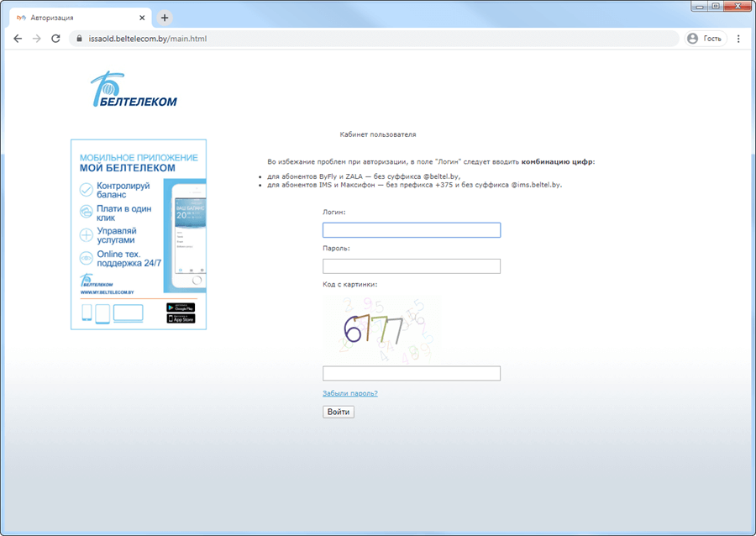Go back using the browser back arrow
This screenshot has width=756, height=536.
point(18,39)
